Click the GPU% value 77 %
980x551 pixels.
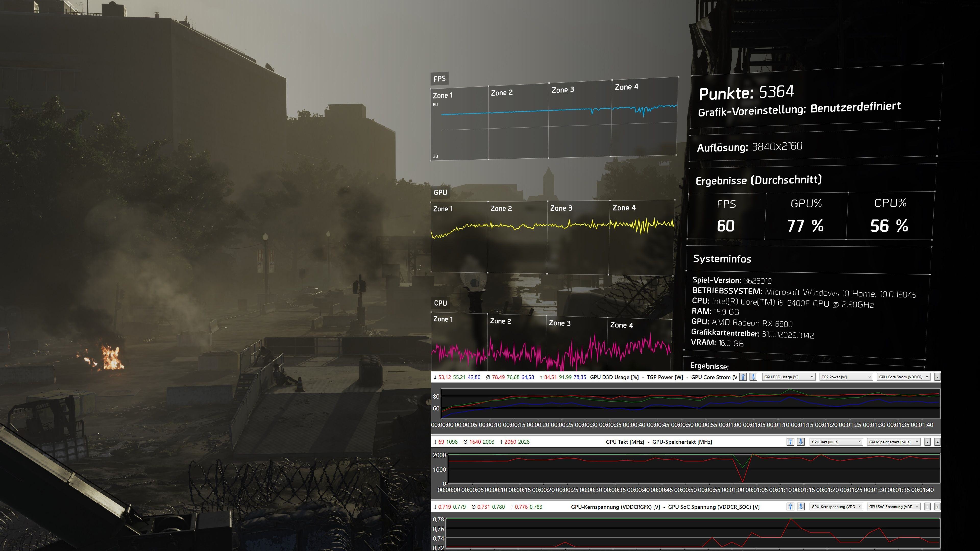coord(805,226)
